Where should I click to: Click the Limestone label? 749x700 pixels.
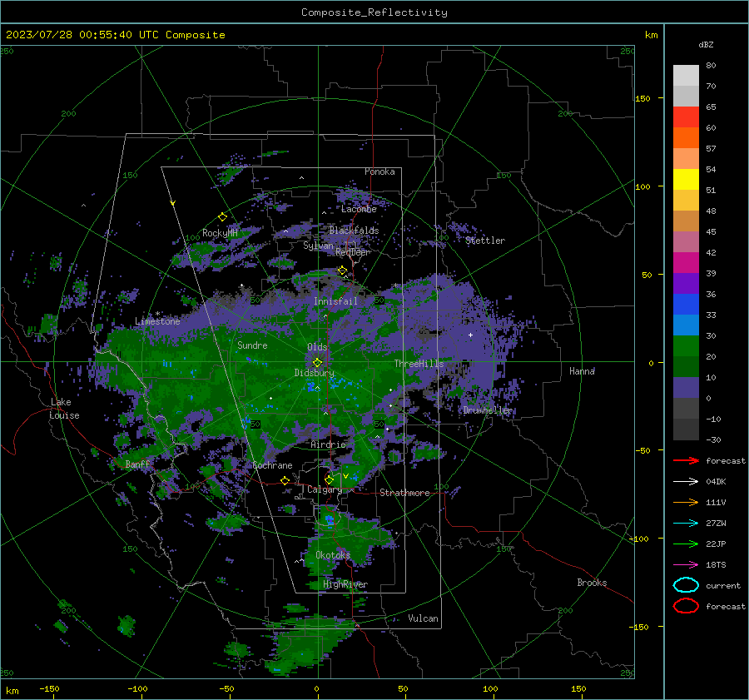pyautogui.click(x=157, y=321)
